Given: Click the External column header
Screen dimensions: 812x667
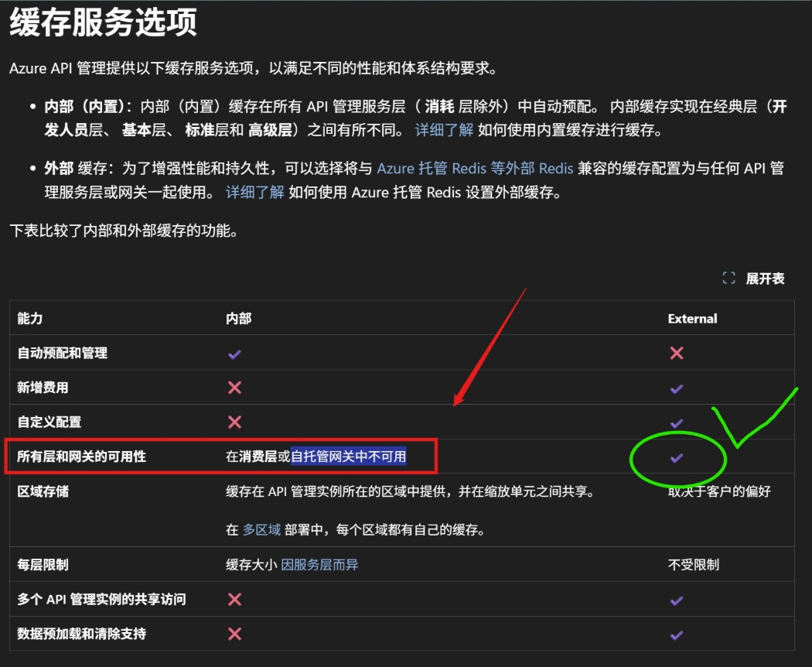Looking at the screenshot, I should [x=692, y=319].
